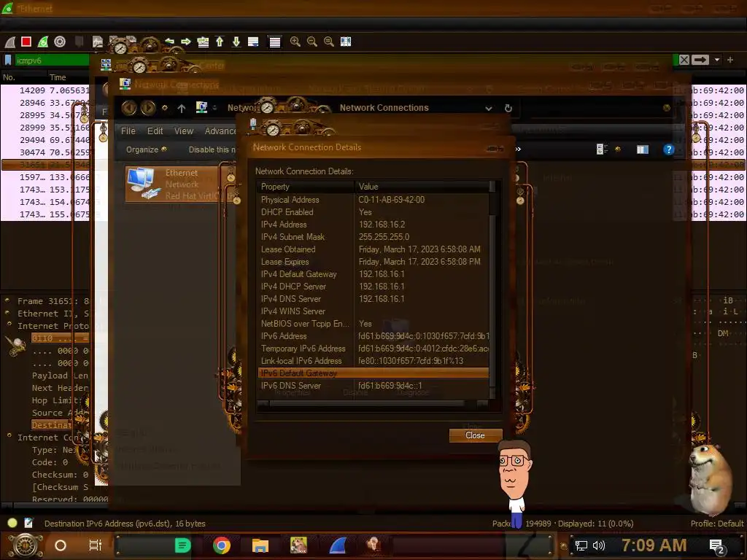Select the Ethernet adapter
Screen dimensions: 747x560
[x=180, y=184]
